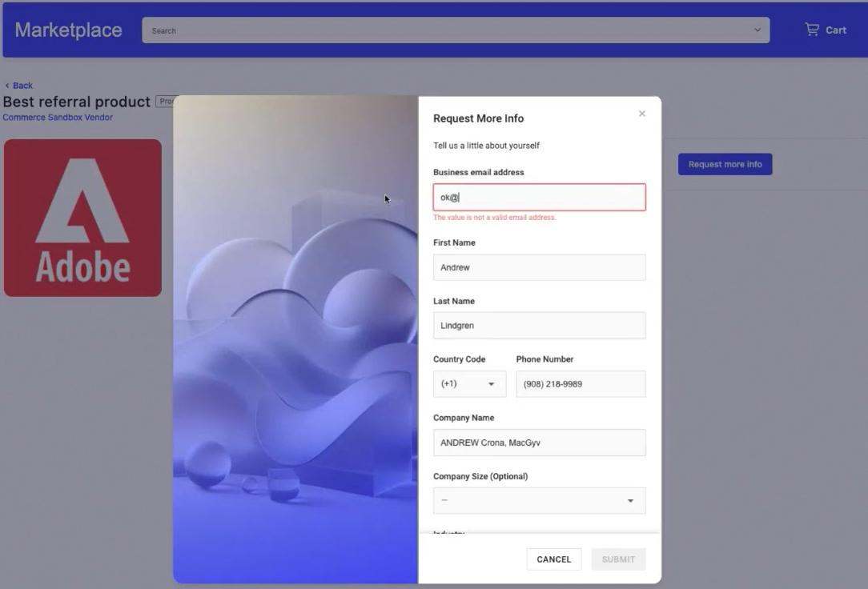Focus the Business email address field
This screenshot has height=589, width=868.
click(x=539, y=198)
